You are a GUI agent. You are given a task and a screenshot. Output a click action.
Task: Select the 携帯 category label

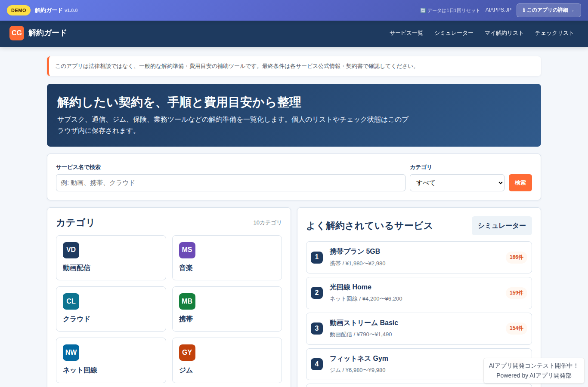186,319
